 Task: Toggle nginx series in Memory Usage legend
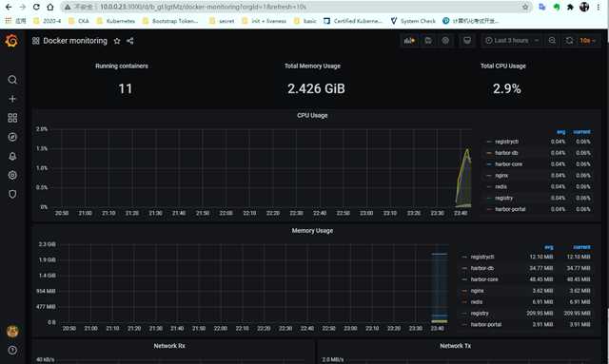pyautogui.click(x=477, y=291)
